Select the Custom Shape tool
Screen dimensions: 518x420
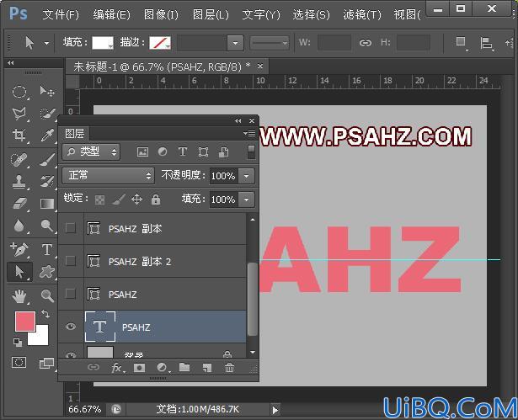[47, 272]
